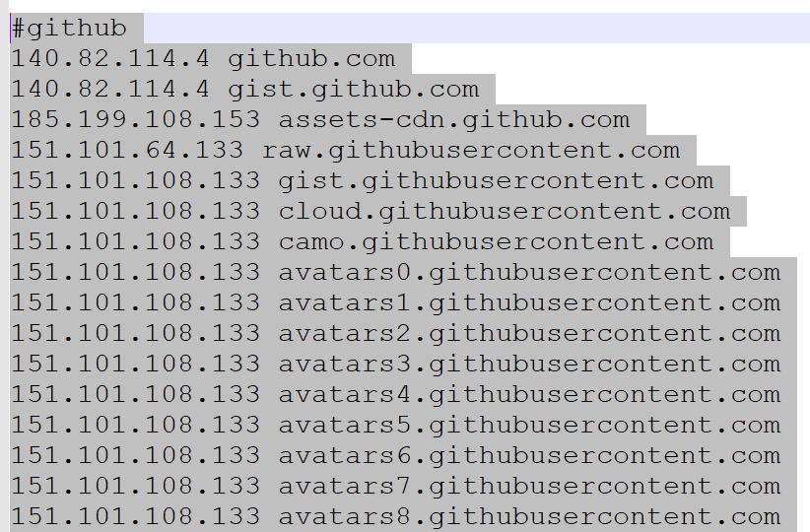Click the avatars4.githubusercontent.com entry
Viewport: 810px width, 532px height.
pos(529,394)
